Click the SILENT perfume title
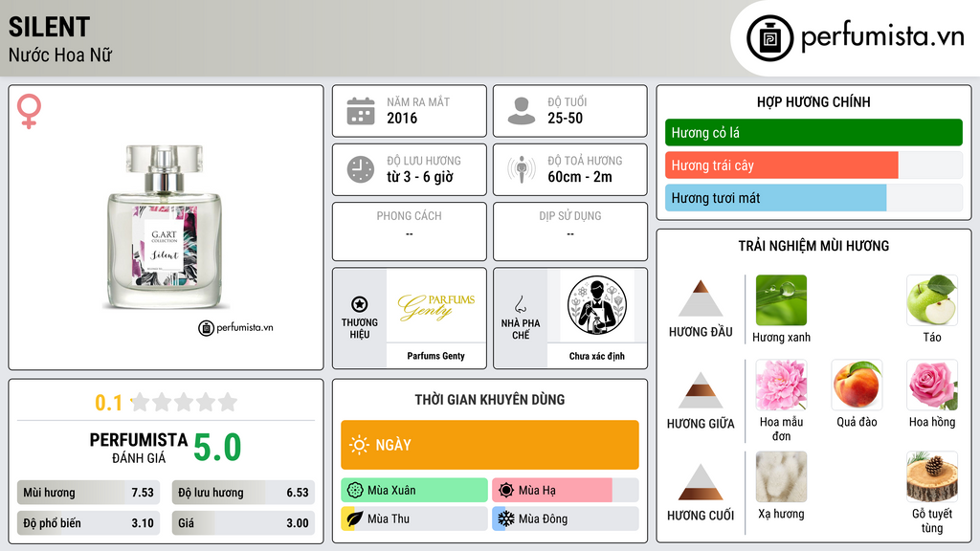Image resolution: width=980 pixels, height=551 pixels. pos(50,27)
